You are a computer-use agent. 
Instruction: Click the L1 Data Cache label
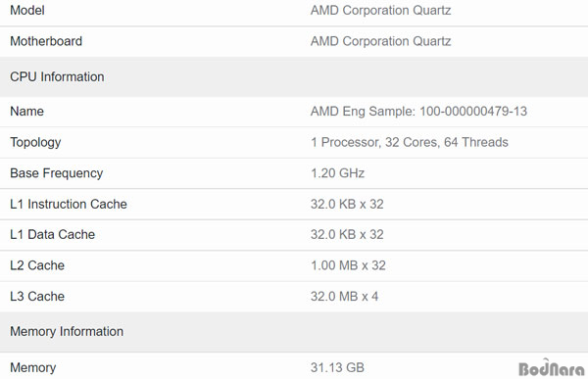pyautogui.click(x=53, y=234)
